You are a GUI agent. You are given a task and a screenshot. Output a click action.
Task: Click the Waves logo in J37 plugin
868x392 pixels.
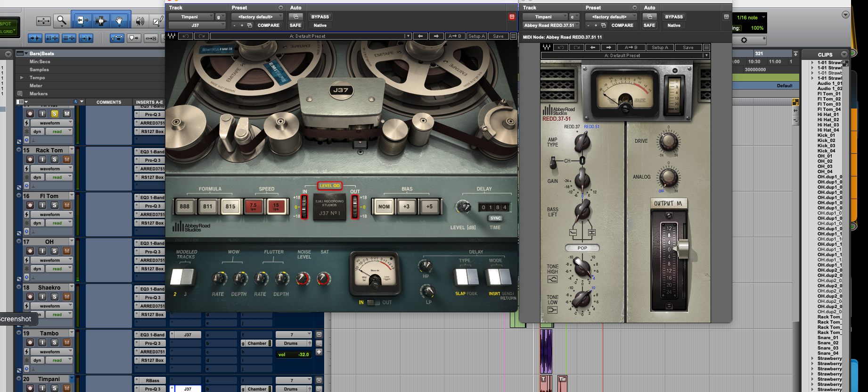click(172, 36)
